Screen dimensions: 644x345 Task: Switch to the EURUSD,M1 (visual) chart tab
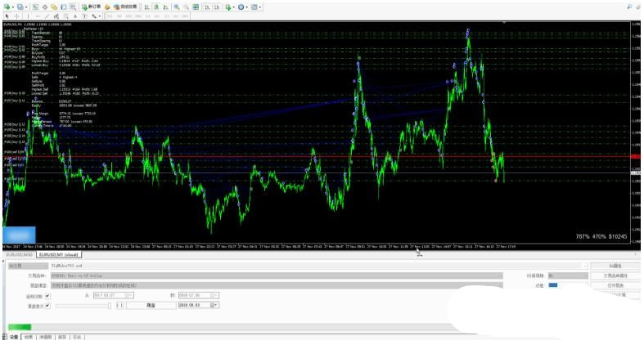coord(58,255)
